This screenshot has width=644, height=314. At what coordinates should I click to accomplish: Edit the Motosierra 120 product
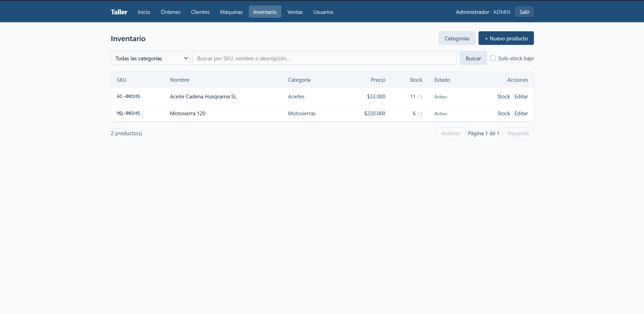[x=521, y=113]
